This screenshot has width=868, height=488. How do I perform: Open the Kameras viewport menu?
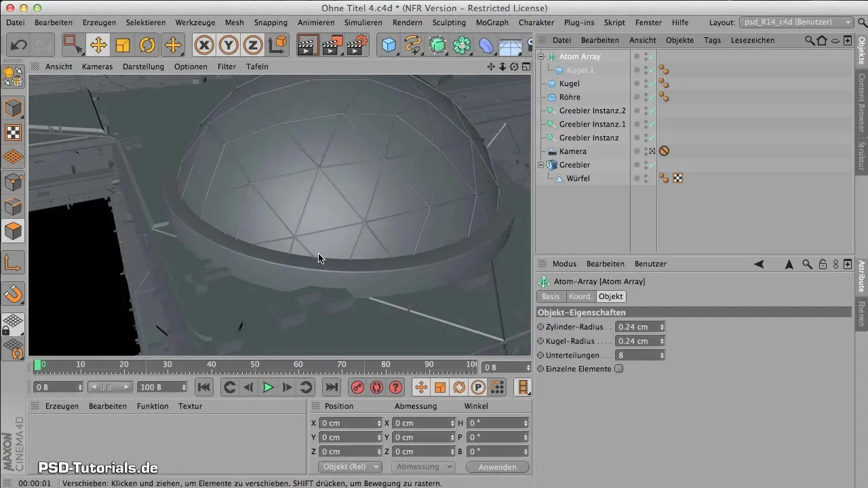point(97,66)
